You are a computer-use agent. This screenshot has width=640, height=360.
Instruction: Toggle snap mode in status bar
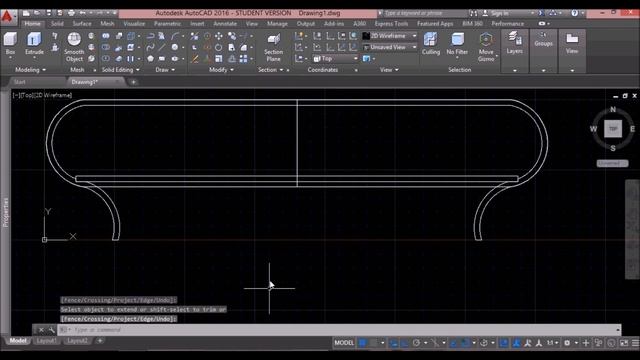point(373,343)
